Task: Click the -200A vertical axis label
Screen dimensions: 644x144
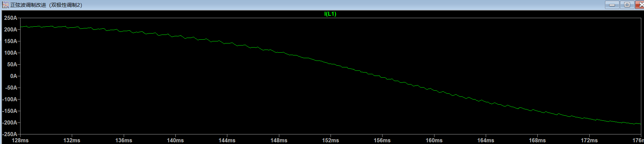Action: [x=10, y=122]
